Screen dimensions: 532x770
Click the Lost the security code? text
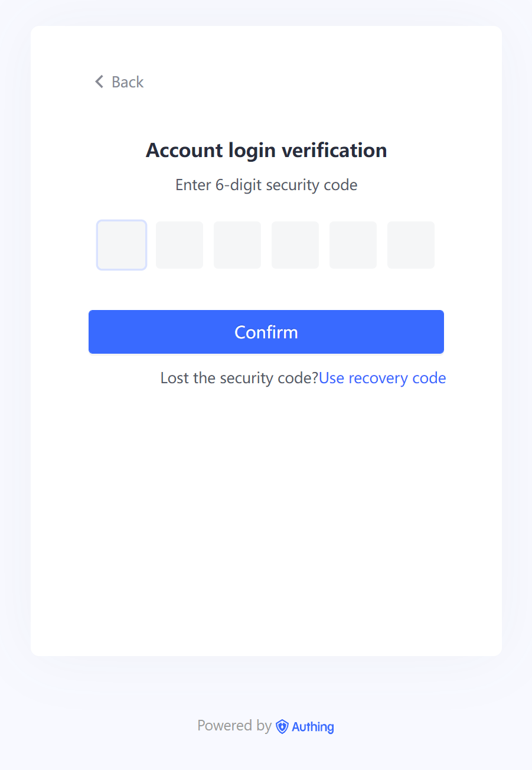[239, 378]
